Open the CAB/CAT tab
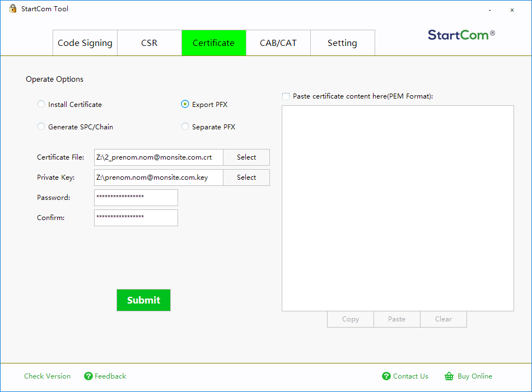Screen dimensions: 532x392 [278, 43]
